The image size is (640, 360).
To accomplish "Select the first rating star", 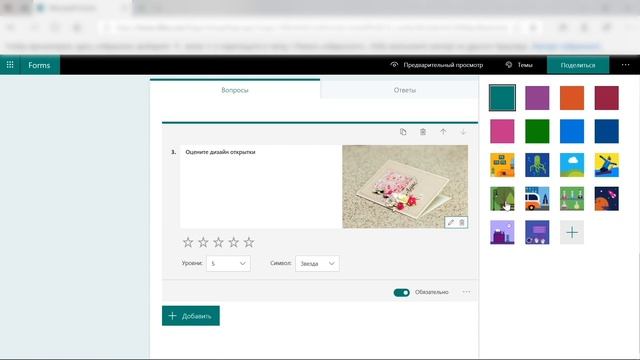I will (x=188, y=242).
